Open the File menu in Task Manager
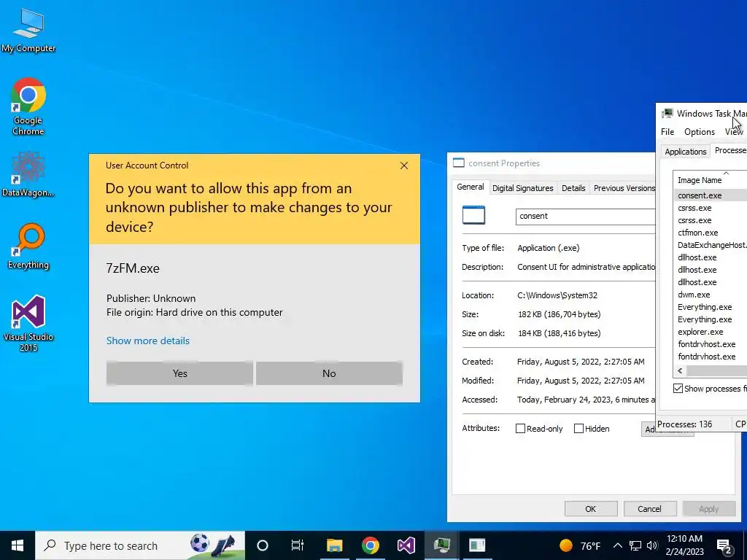The height and width of the screenshot is (560, 747). point(667,132)
